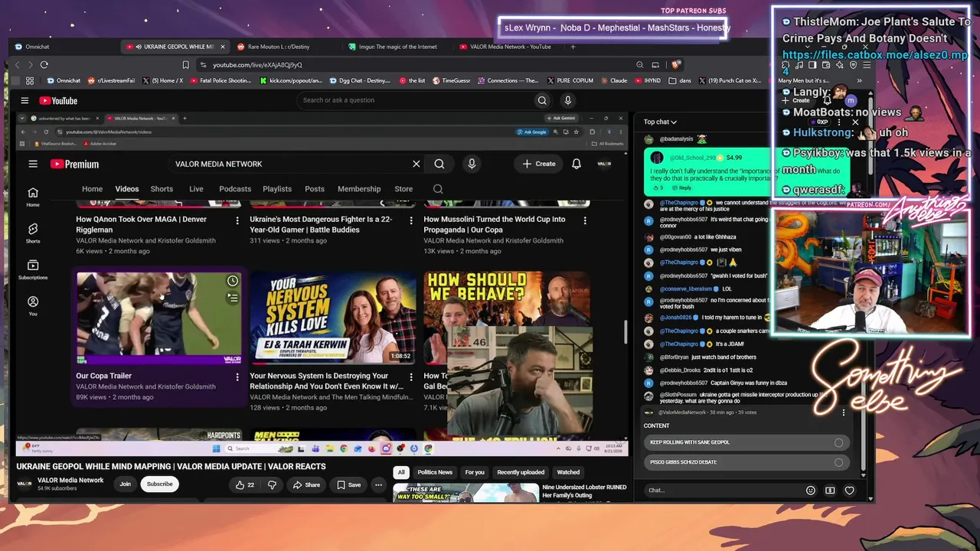Open Subscriptions in the YouTube left sidebar
Viewport: 980px width, 551px height.
[33, 269]
